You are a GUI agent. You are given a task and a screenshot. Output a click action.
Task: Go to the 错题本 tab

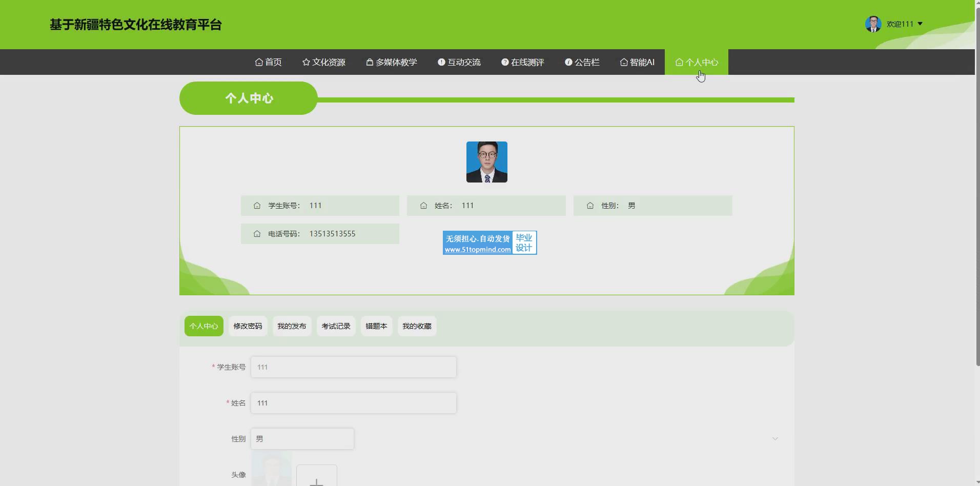point(376,326)
